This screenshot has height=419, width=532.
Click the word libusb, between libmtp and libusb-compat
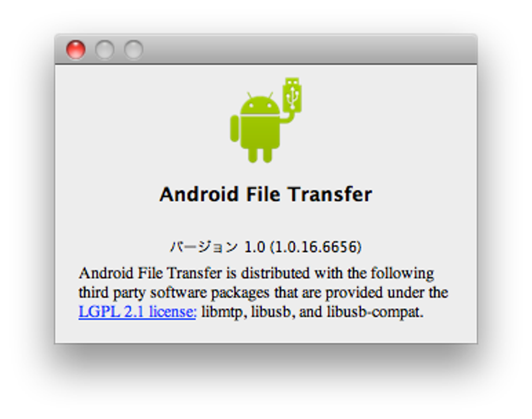[271, 312]
